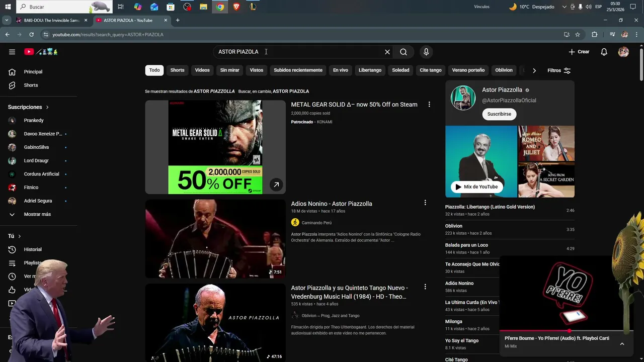Open the notifications bell

[x=604, y=52]
